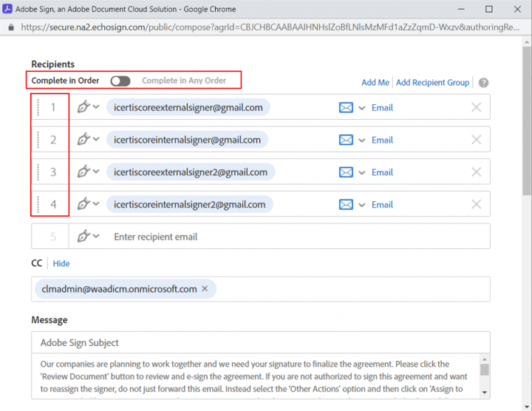
Task: Toggle the Complete in Order switch
Action: click(x=120, y=81)
